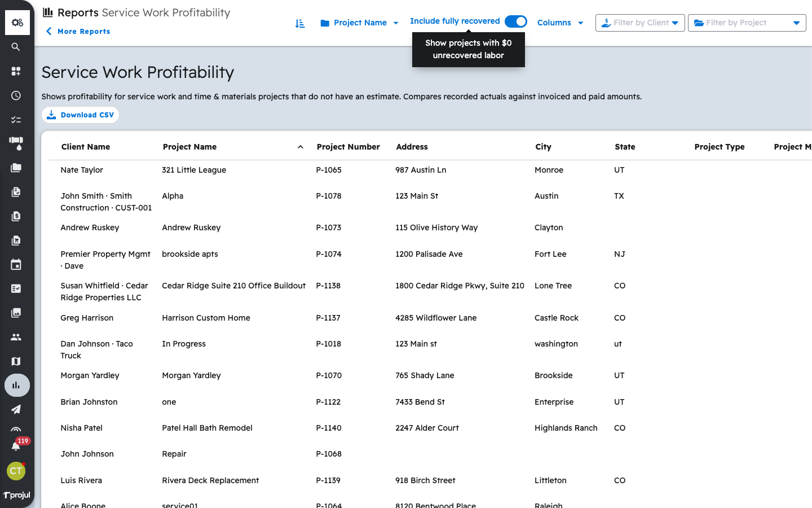Click Cedar Ridge Suite 210 Office Buildout
The width and height of the screenshot is (812, 508).
[234, 286]
